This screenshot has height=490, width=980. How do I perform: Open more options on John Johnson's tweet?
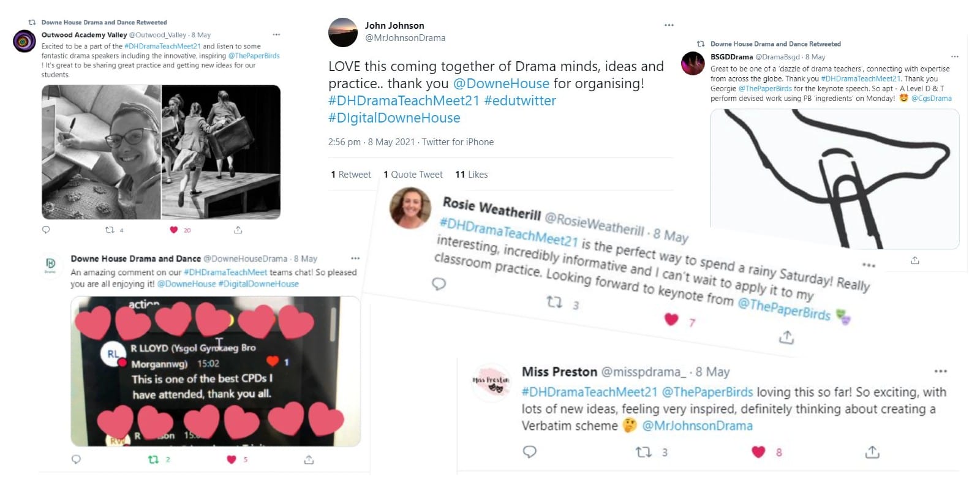click(x=669, y=25)
